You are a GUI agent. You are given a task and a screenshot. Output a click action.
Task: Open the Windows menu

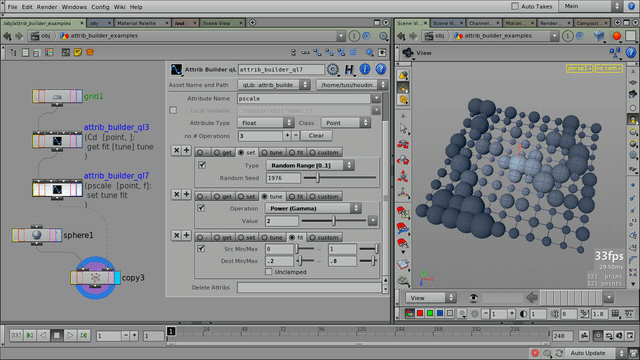pos(74,7)
